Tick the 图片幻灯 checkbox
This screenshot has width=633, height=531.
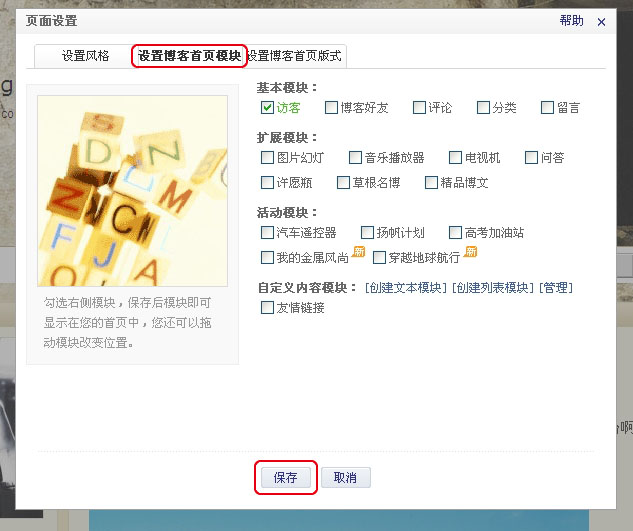pos(267,157)
